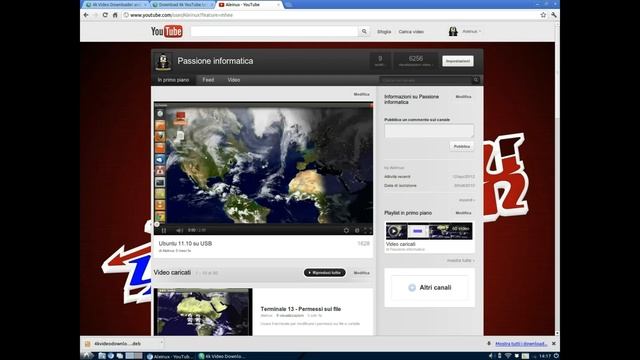Click the video progress bar
Image resolution: width=640 pixels, height=360 pixels.
(x=263, y=224)
